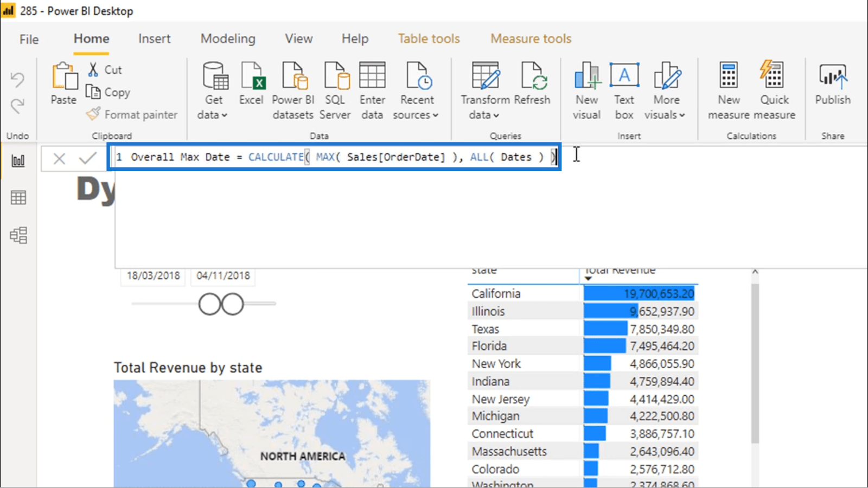
Task: Select the Connecticut row
Action: (583, 434)
